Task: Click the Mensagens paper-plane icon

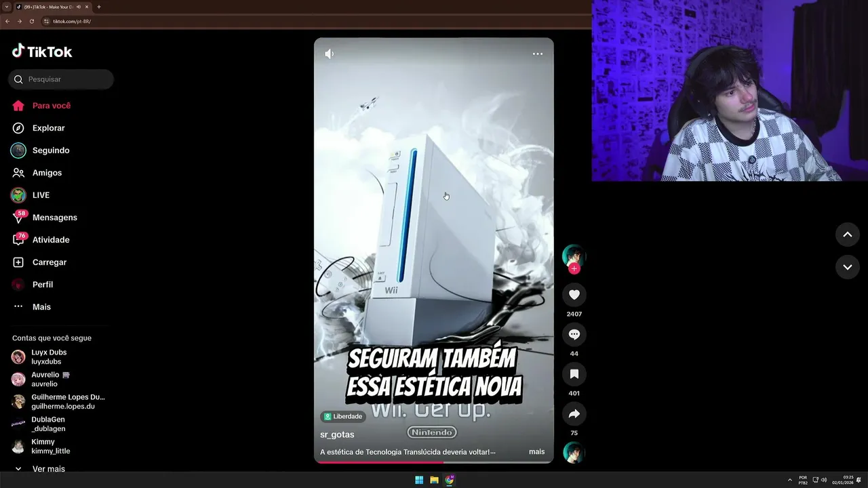Action: point(18,218)
